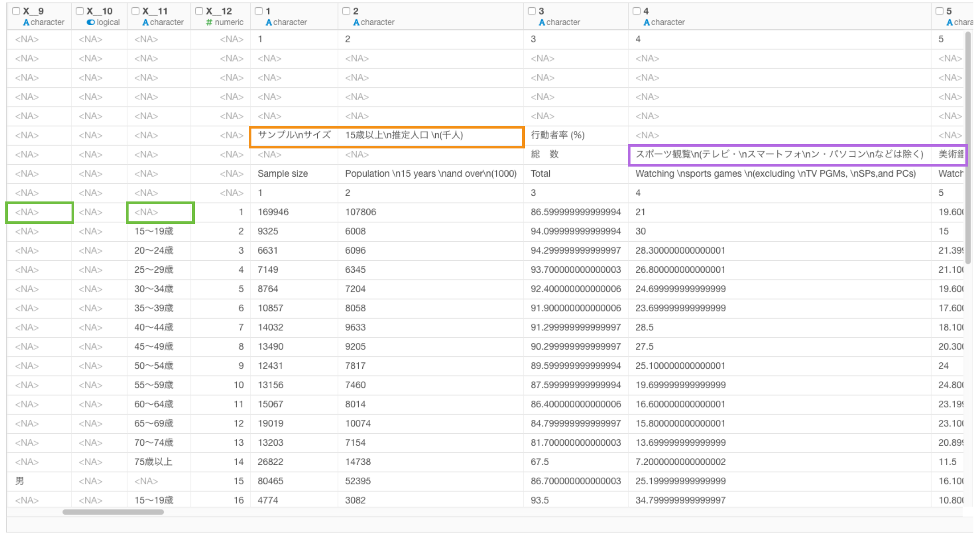Select the 'Total' cell in column 3
Screen dimensions: 980x539
576,174
